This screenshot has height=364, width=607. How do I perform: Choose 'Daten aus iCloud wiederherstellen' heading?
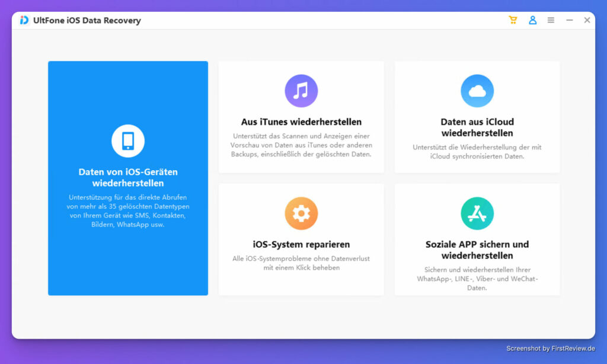tap(477, 127)
